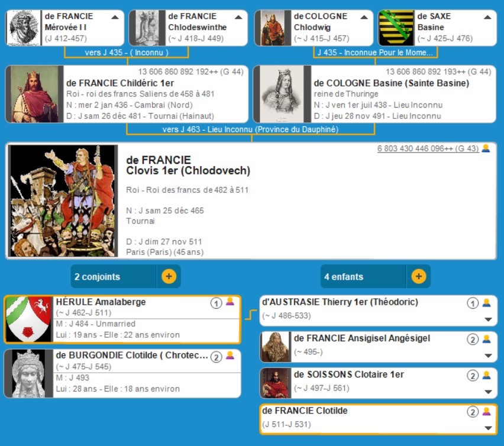Click the plus icon beside 2 conjoints
504x446 pixels.
point(169,276)
